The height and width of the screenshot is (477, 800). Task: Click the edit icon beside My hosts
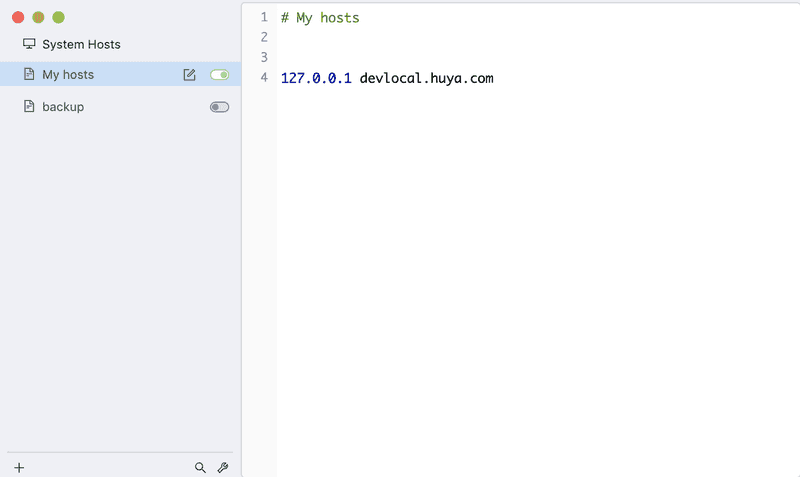point(190,75)
